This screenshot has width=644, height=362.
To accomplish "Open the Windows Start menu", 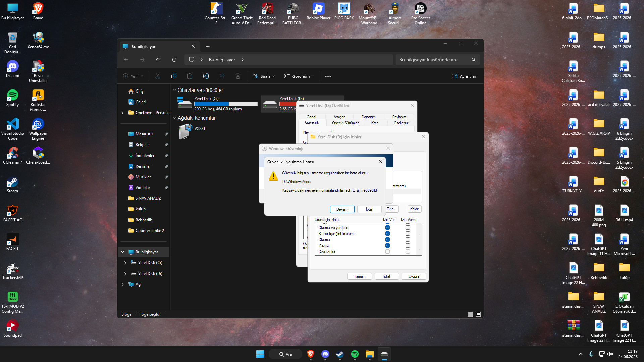I will (260, 354).
